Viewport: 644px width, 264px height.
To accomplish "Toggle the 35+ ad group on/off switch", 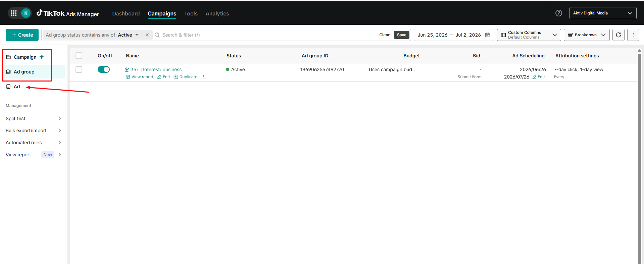I will pyautogui.click(x=104, y=69).
